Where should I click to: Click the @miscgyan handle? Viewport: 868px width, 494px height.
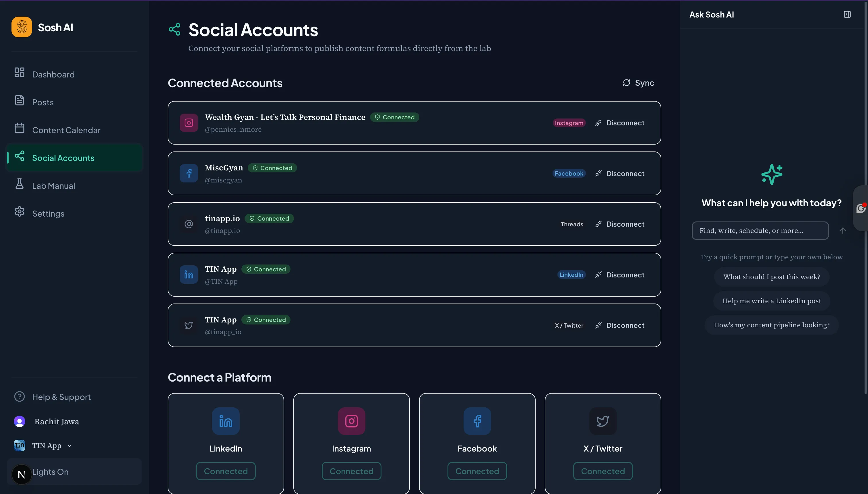tap(223, 180)
